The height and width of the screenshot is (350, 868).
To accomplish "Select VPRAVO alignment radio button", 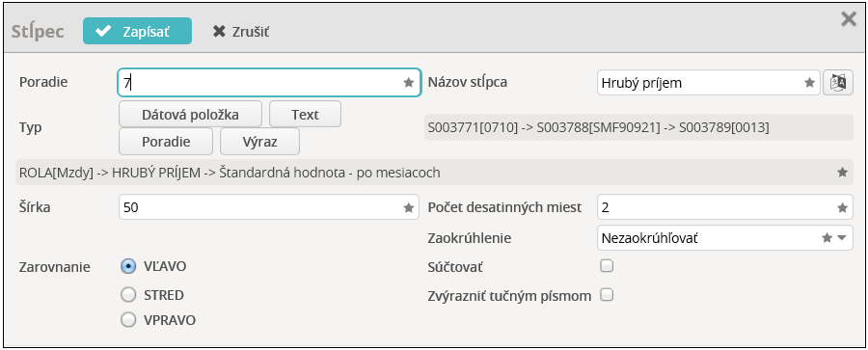I will pos(128,320).
